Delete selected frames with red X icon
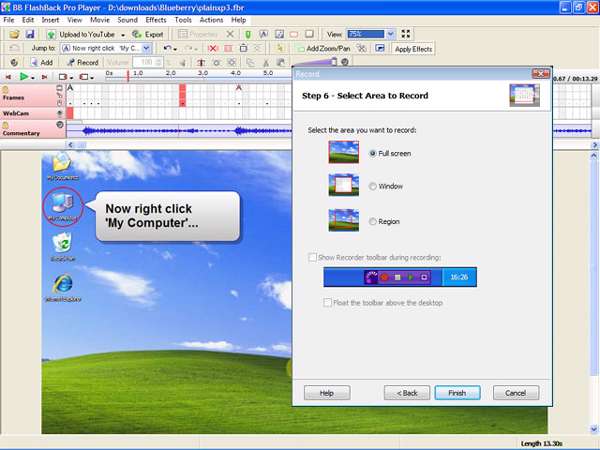 [213, 48]
